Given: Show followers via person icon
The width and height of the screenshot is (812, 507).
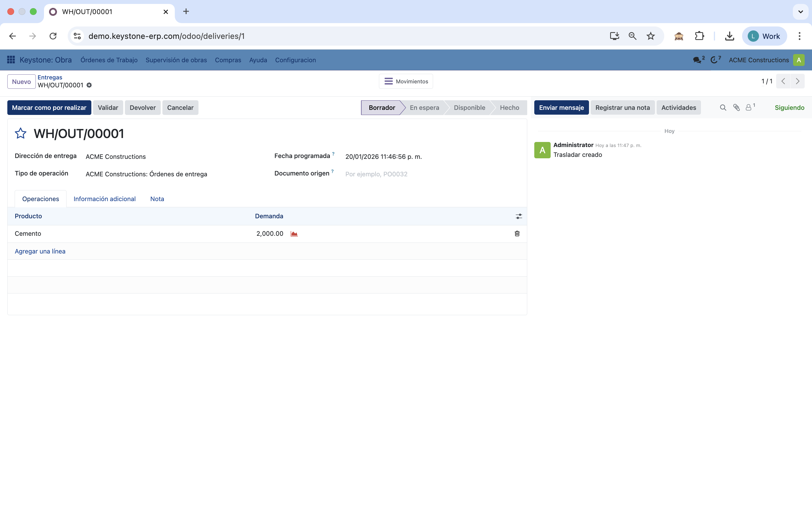Looking at the screenshot, I should [749, 108].
